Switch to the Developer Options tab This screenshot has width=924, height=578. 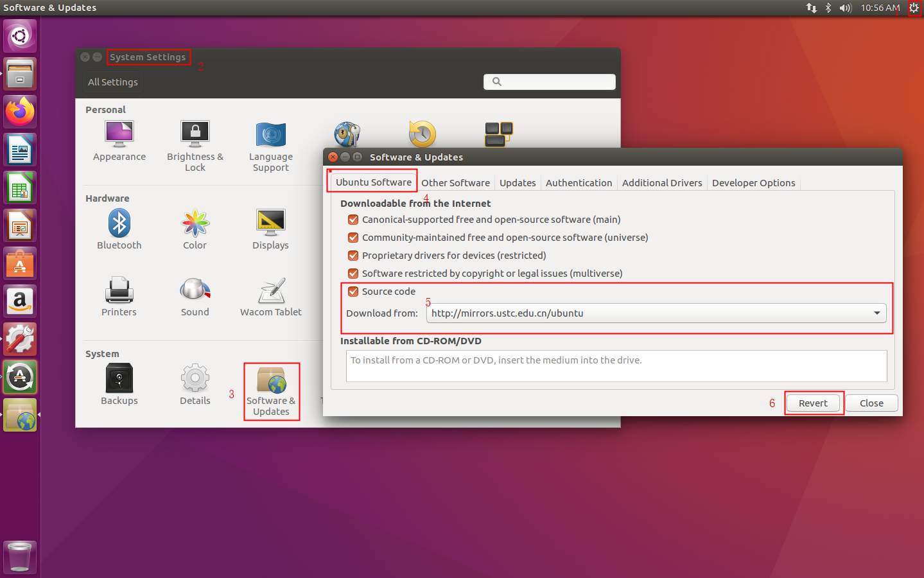pos(753,183)
